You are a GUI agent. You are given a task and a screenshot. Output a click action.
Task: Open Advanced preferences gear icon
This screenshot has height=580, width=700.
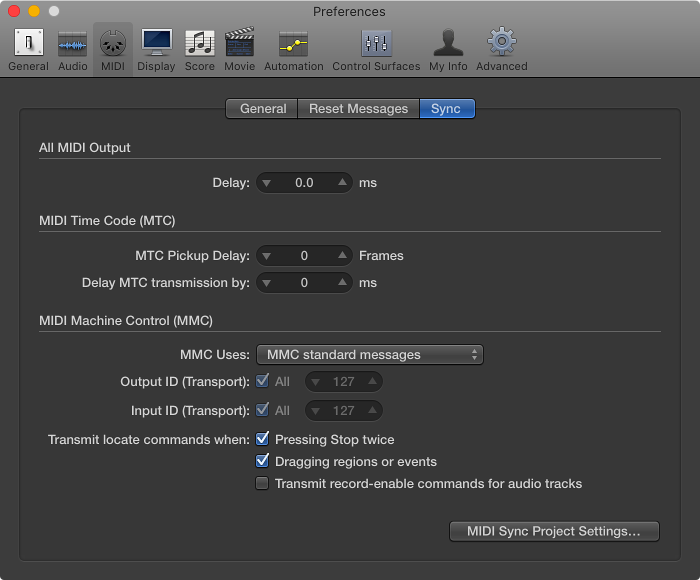pos(502,42)
